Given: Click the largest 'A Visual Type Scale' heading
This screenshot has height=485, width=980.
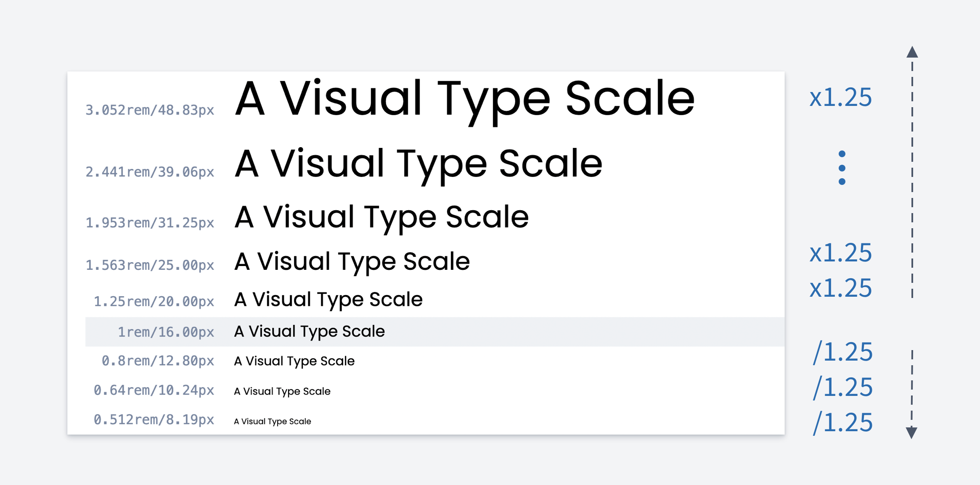Looking at the screenshot, I should click(465, 100).
